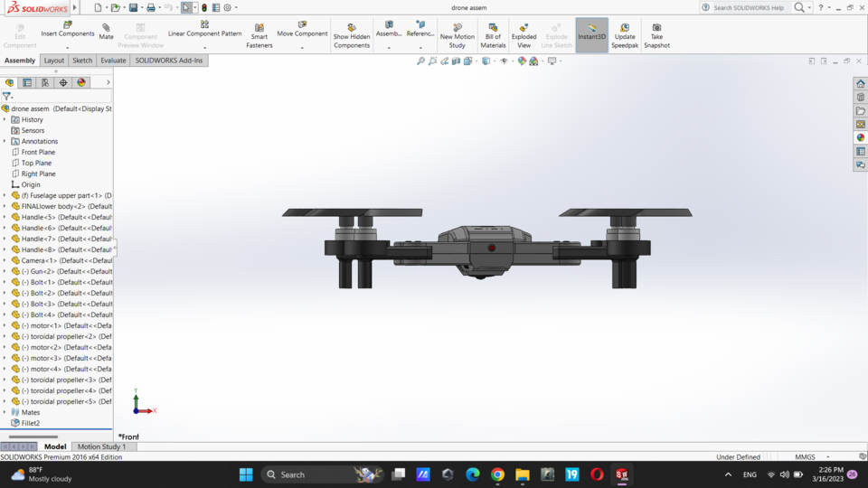This screenshot has height=488, width=868.
Task: Expand the History tree node
Action: (x=5, y=119)
